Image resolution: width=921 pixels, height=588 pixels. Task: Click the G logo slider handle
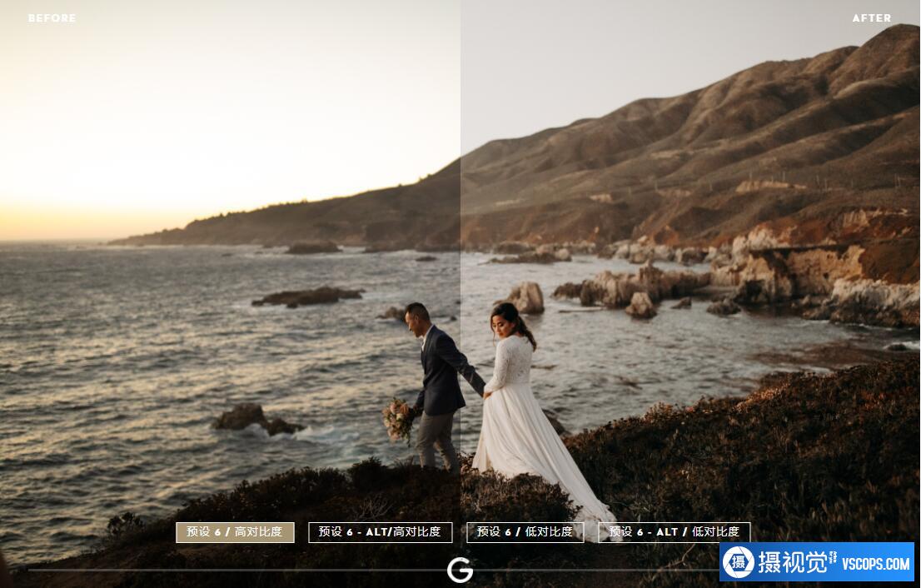tap(460, 571)
